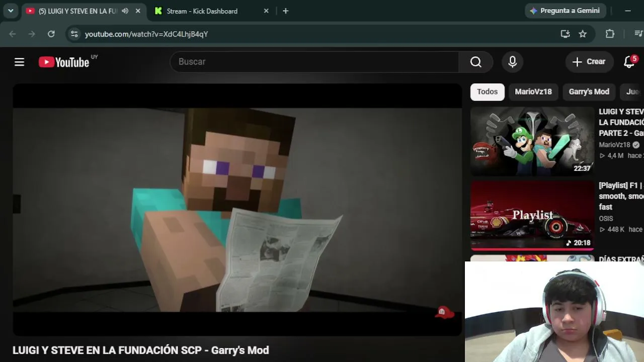Bookmark this page with the star
644x362 pixels.
(x=583, y=34)
